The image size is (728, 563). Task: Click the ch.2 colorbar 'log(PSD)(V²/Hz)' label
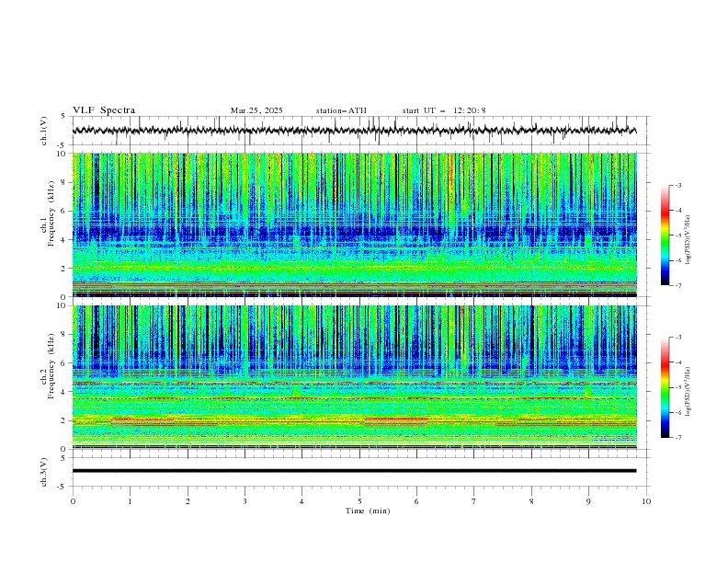pyautogui.click(x=689, y=392)
